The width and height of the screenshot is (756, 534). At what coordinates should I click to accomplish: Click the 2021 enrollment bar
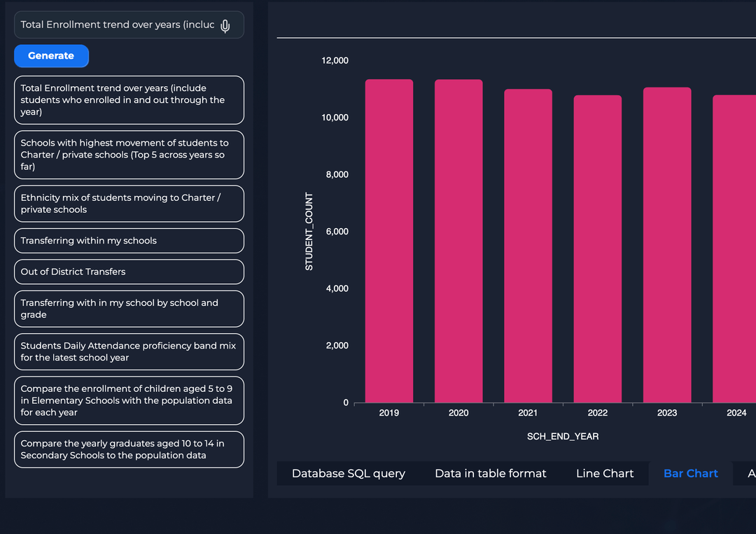pos(528,246)
